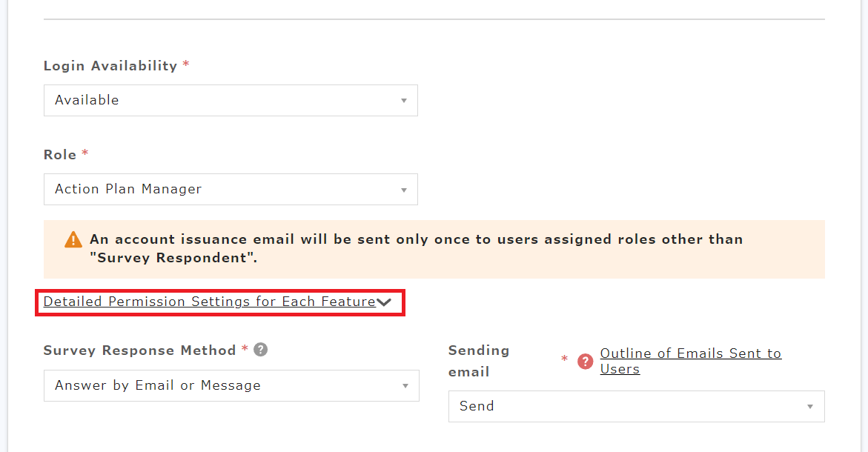Click the Role field label
The width and height of the screenshot is (868, 452).
click(x=60, y=155)
